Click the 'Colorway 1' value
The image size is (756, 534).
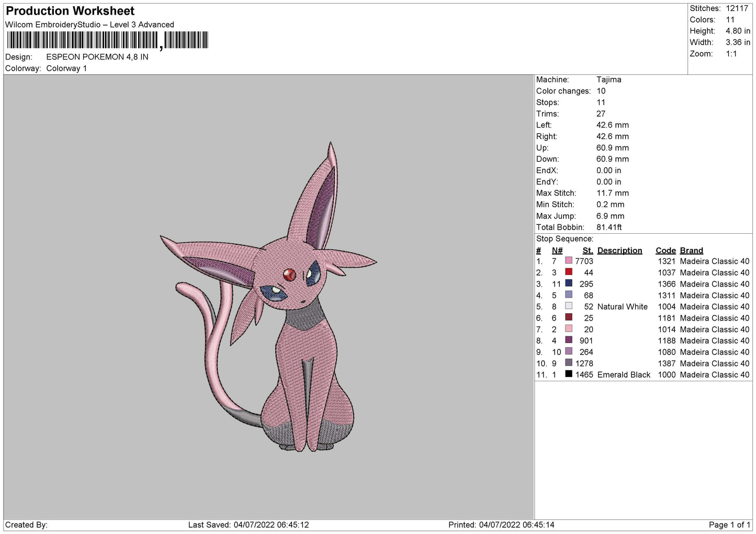click(66, 69)
